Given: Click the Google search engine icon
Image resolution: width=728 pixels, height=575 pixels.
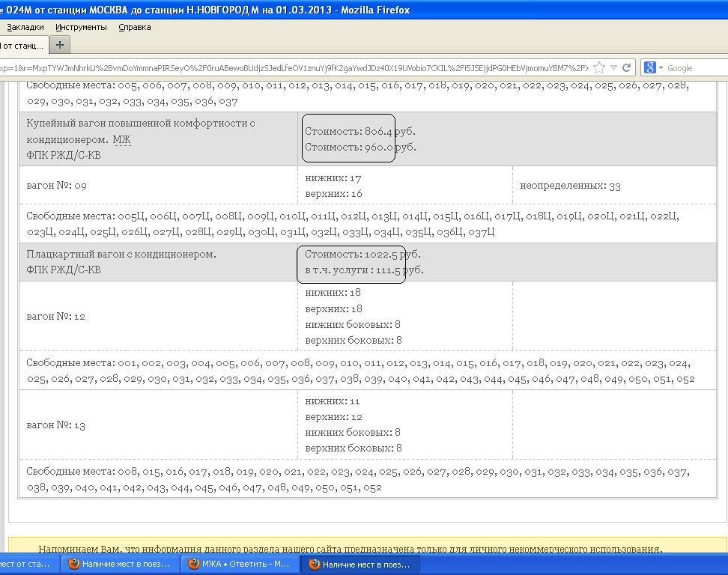Looking at the screenshot, I should tap(649, 67).
